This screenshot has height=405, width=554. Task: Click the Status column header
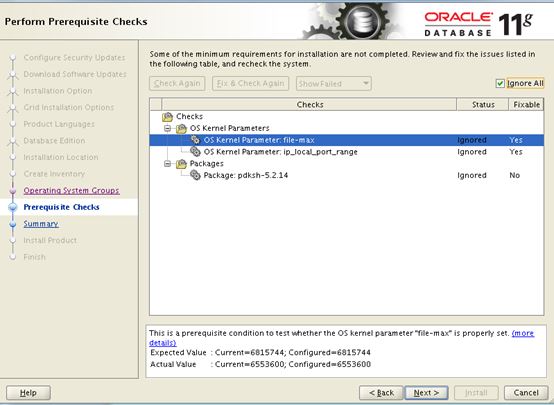point(483,105)
